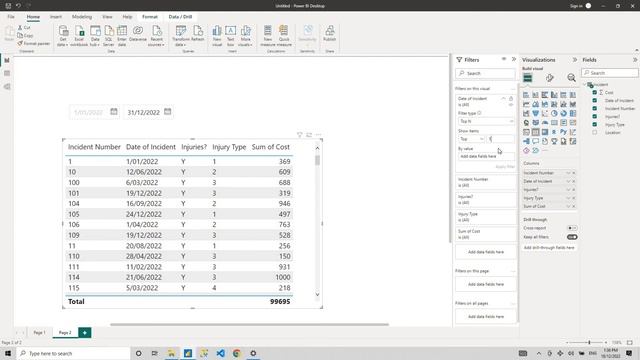Open the Report view in left sidebar
Screen dimensions: 640x360
pos(7,60)
